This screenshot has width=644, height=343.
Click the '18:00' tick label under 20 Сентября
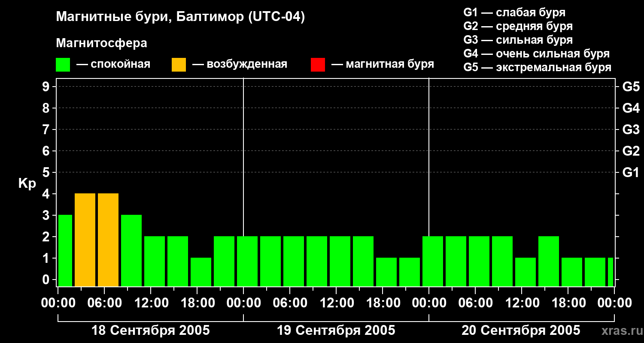[x=568, y=303]
